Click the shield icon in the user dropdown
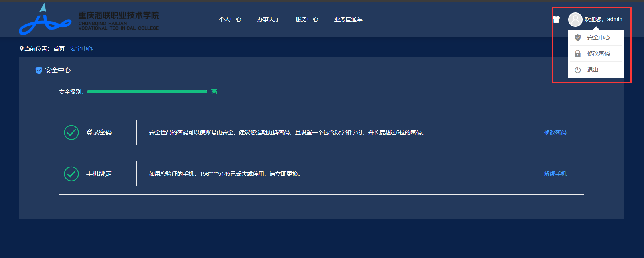Image resolution: width=644 pixels, height=258 pixels. [578, 37]
